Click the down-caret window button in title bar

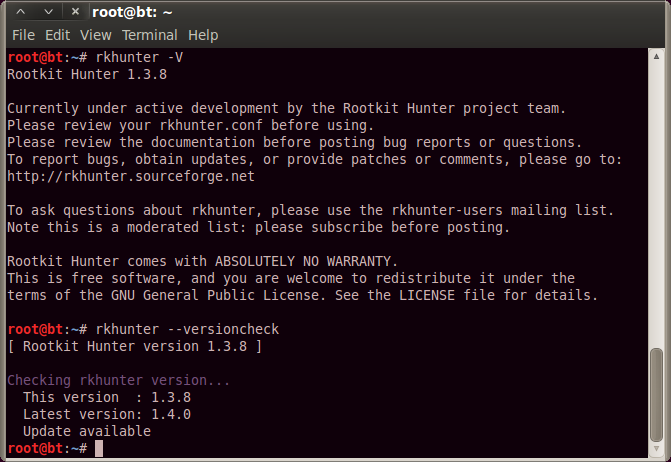point(48,12)
